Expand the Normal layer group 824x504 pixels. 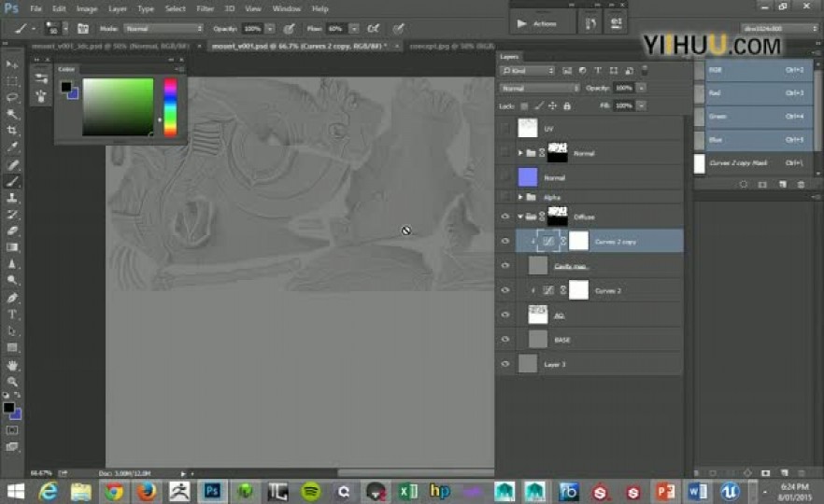(x=520, y=153)
